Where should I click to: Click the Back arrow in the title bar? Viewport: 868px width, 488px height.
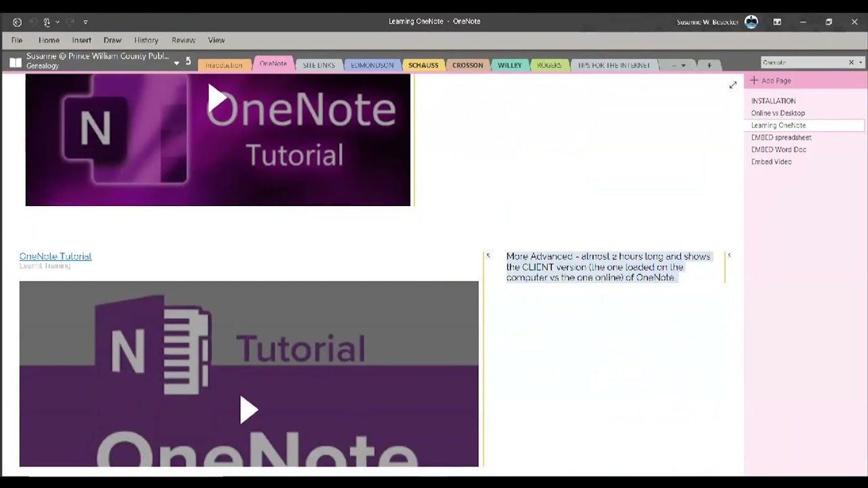point(17,22)
